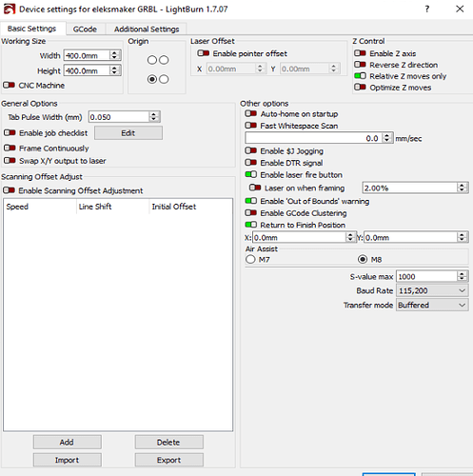Choose M8 air assist option
Viewport: 473px width, 476px height.
coord(363,259)
